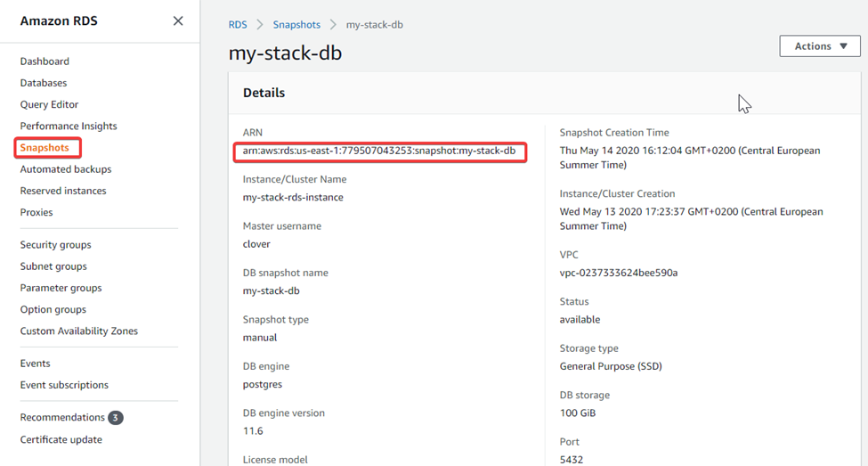
Task: Select Snapshots in the sidebar
Action: click(x=45, y=147)
